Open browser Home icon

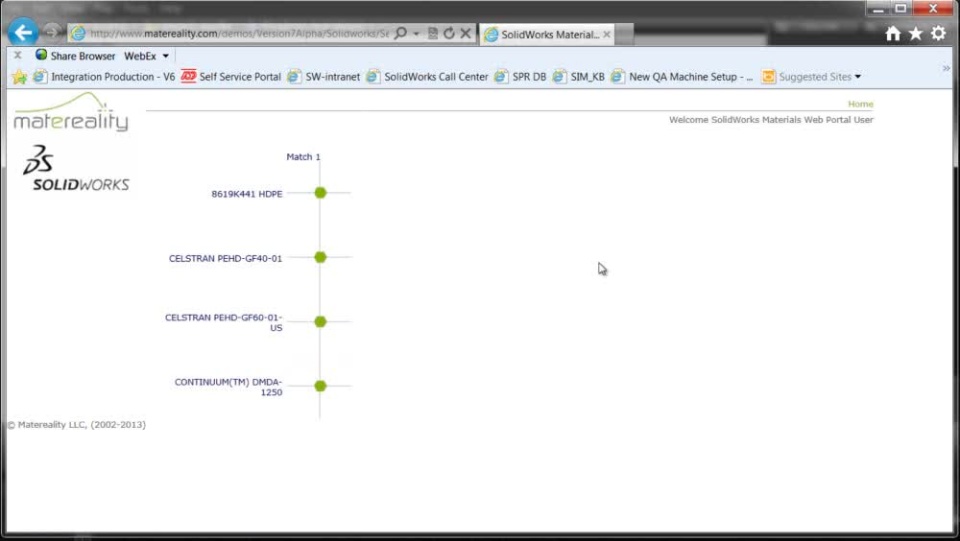tap(893, 34)
